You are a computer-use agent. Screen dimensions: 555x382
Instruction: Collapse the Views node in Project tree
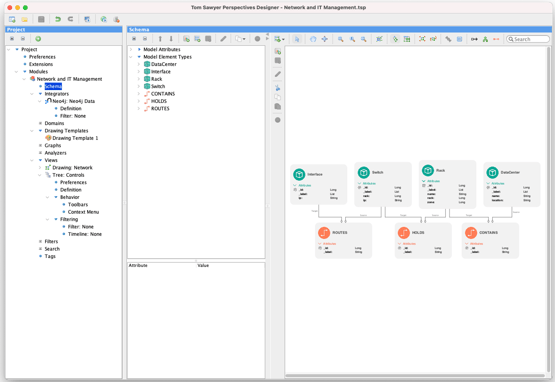pyautogui.click(x=32, y=160)
